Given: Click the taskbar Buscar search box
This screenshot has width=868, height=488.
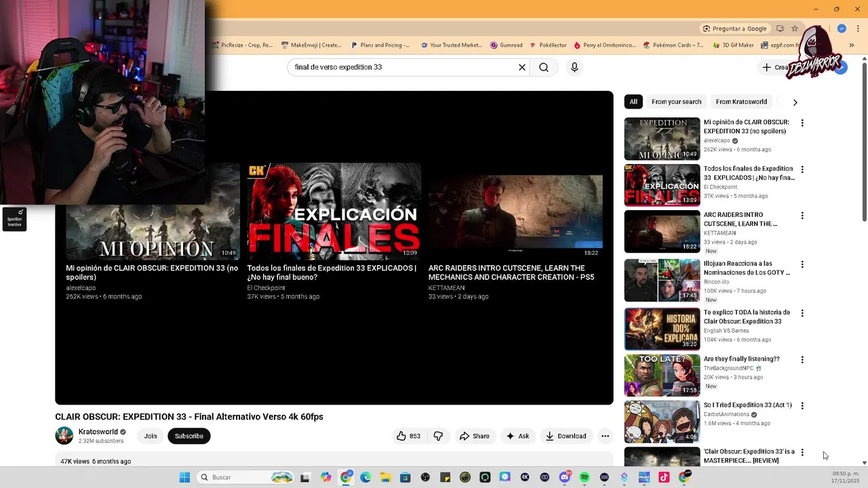Looking at the screenshot, I should tap(247, 477).
